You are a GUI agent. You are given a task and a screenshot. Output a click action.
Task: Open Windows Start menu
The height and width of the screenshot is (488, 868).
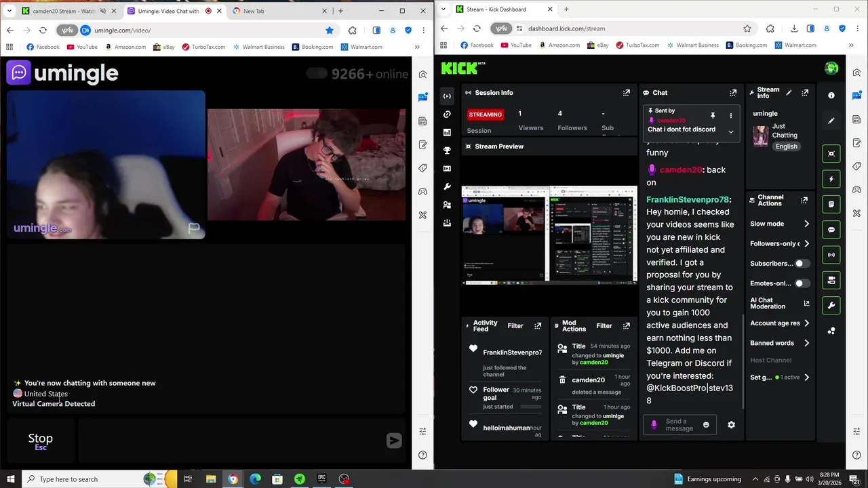click(10, 479)
